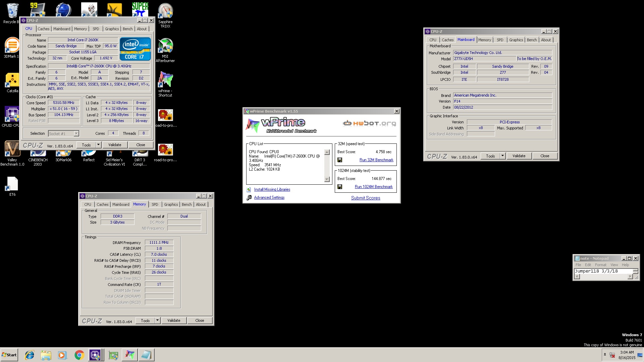This screenshot has height=362, width=644.
Task: Click save icon beside 1024M best score
Action: pyautogui.click(x=340, y=187)
